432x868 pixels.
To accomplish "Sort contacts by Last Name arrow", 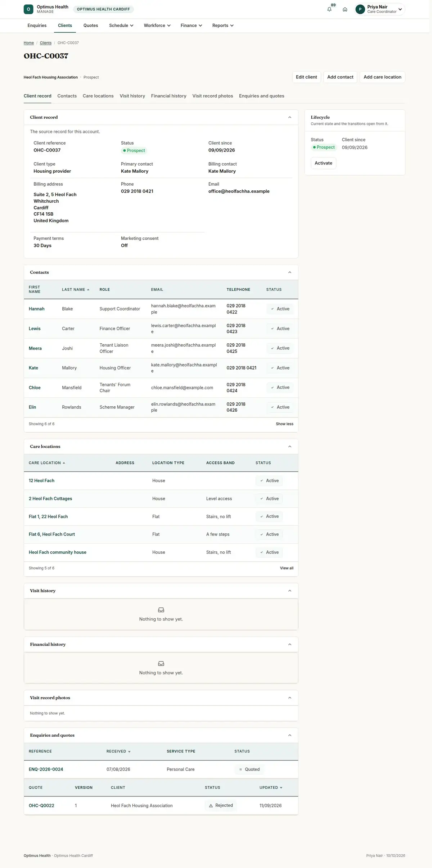I will pos(88,290).
